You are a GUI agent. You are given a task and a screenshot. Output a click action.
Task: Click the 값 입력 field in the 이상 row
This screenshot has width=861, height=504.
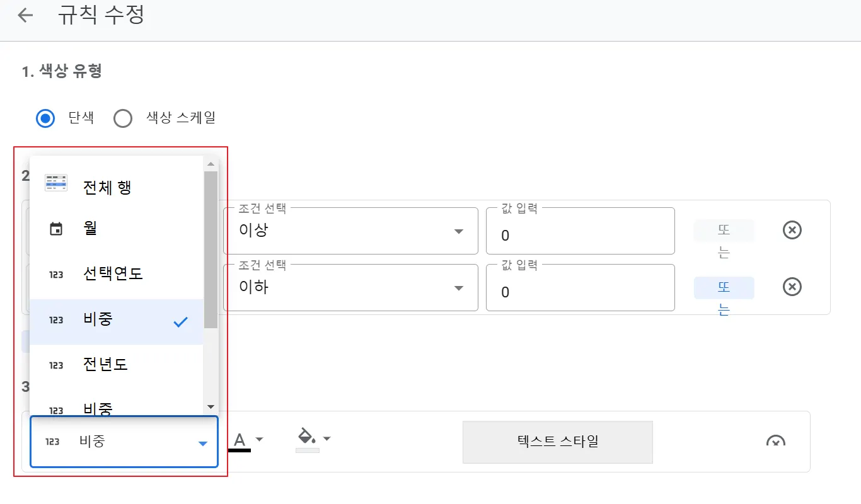[x=580, y=235]
